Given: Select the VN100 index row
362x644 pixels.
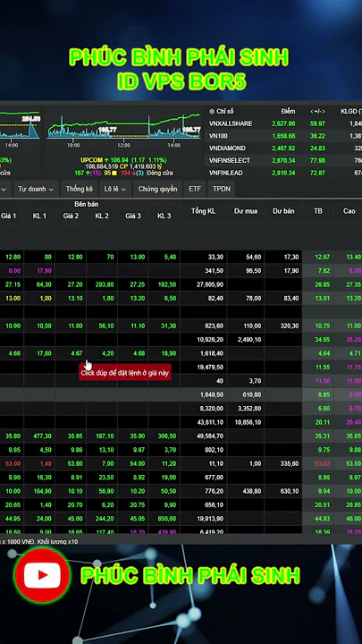Looking at the screenshot, I should click(x=283, y=136).
